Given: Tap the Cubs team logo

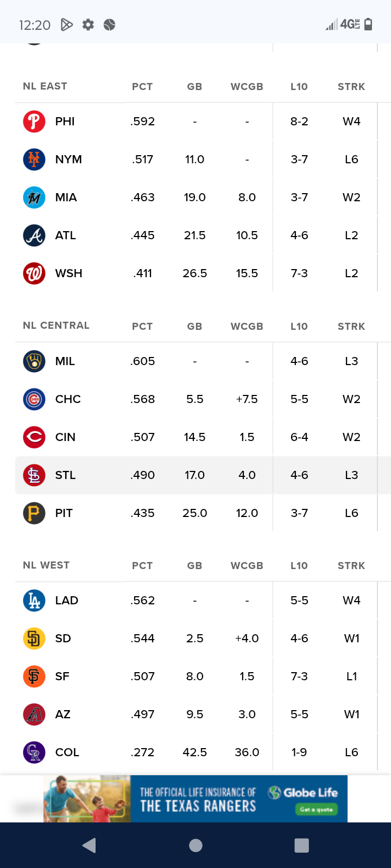Looking at the screenshot, I should coord(34,399).
